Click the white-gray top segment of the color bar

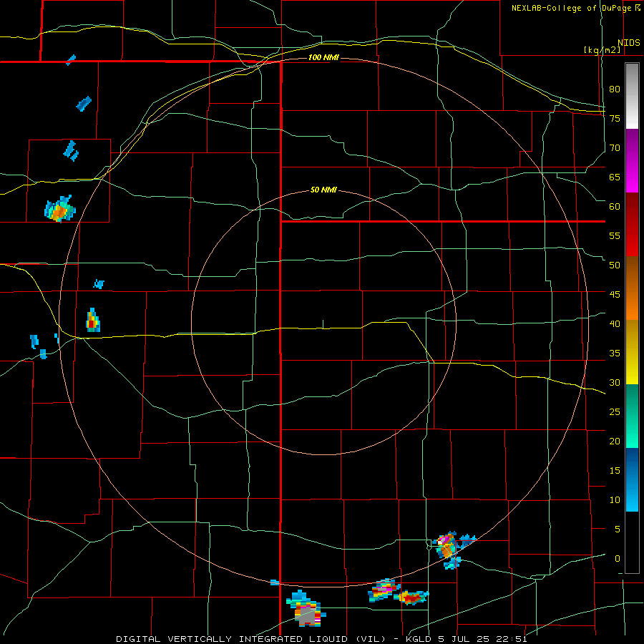coord(632,96)
